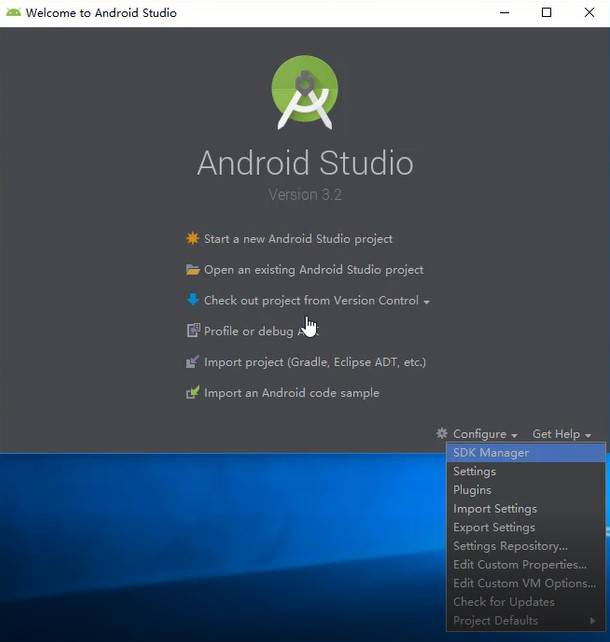Viewport: 610px width, 642px height.
Task: Maximize the Welcome window
Action: point(547,12)
